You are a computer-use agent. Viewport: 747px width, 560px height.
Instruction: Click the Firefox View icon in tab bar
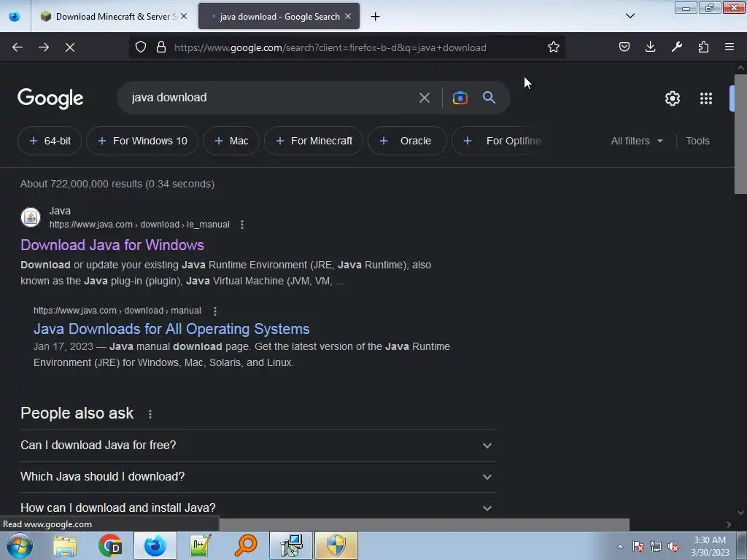click(15, 16)
